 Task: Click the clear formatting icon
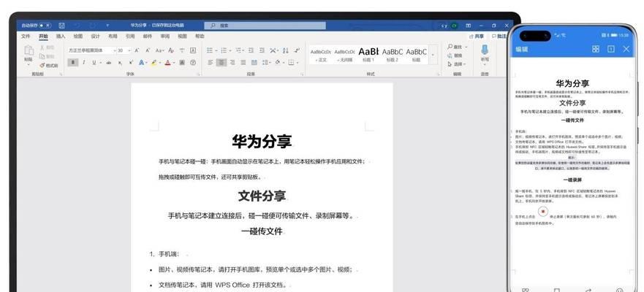coord(171,50)
